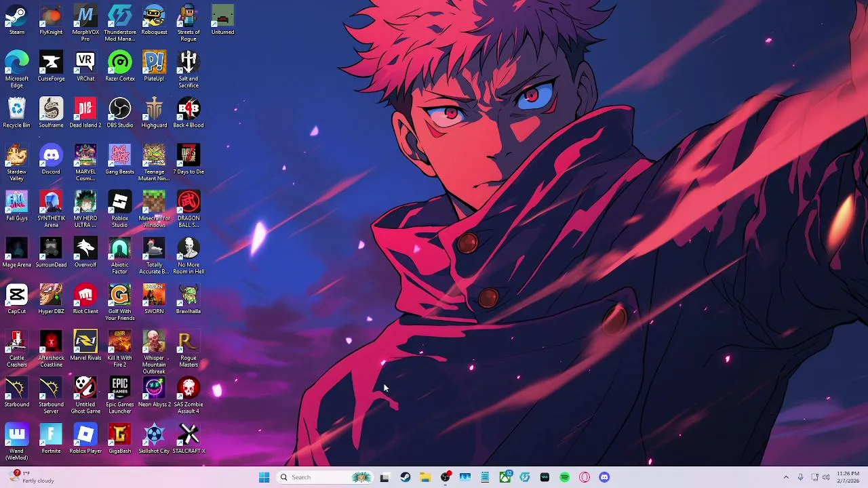Select the Abiotic Factor icon
868x488 pixels.
pos(120,256)
